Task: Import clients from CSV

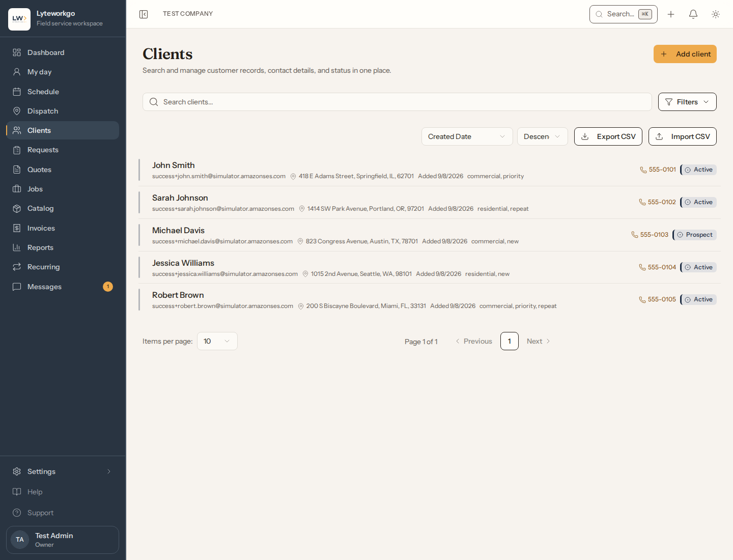Action: tap(683, 136)
